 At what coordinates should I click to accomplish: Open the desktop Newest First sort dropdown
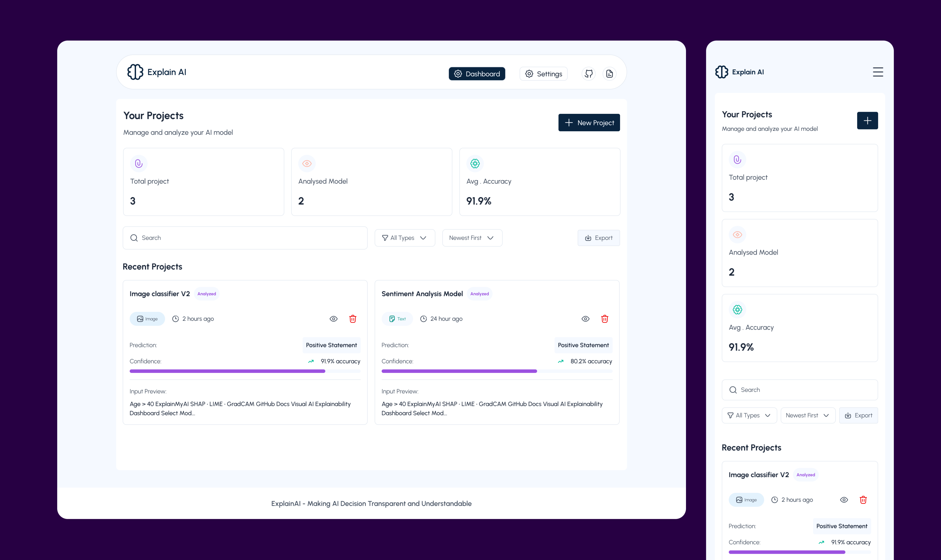pos(472,238)
